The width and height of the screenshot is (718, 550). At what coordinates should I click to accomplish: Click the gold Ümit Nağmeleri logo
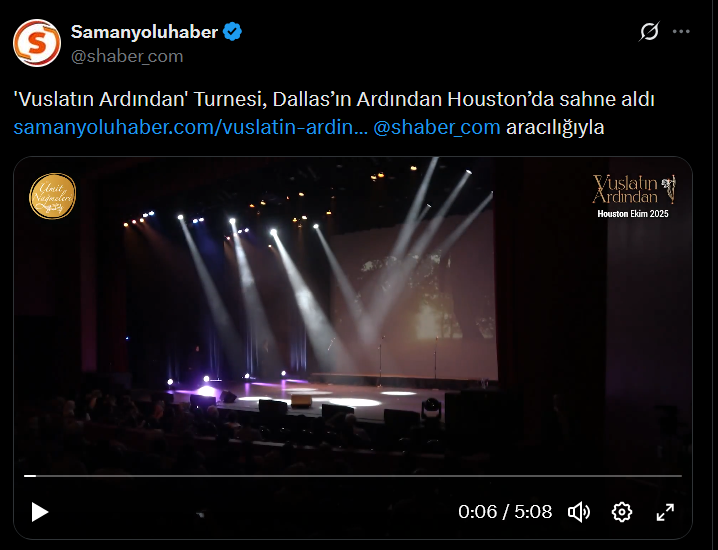[53, 196]
